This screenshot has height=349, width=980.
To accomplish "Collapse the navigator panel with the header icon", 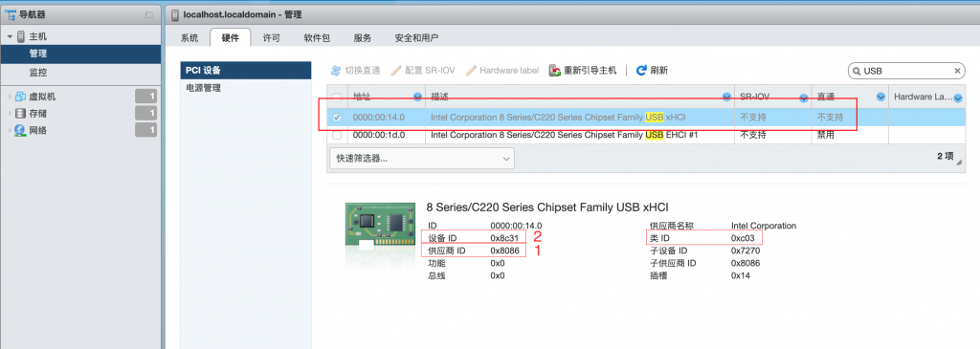I will pos(148,14).
